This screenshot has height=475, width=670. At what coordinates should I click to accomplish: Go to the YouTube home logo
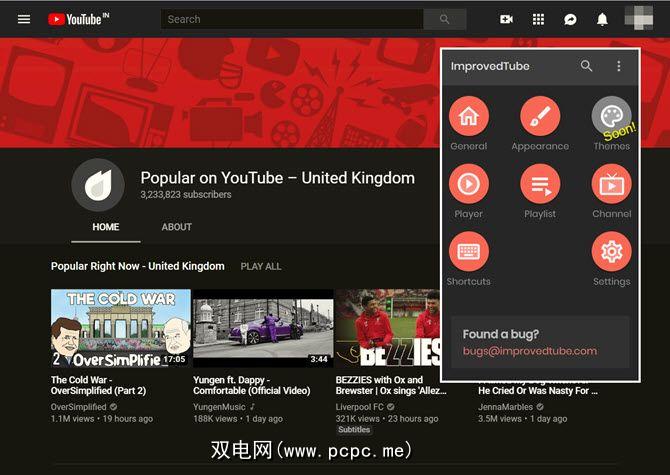point(79,19)
